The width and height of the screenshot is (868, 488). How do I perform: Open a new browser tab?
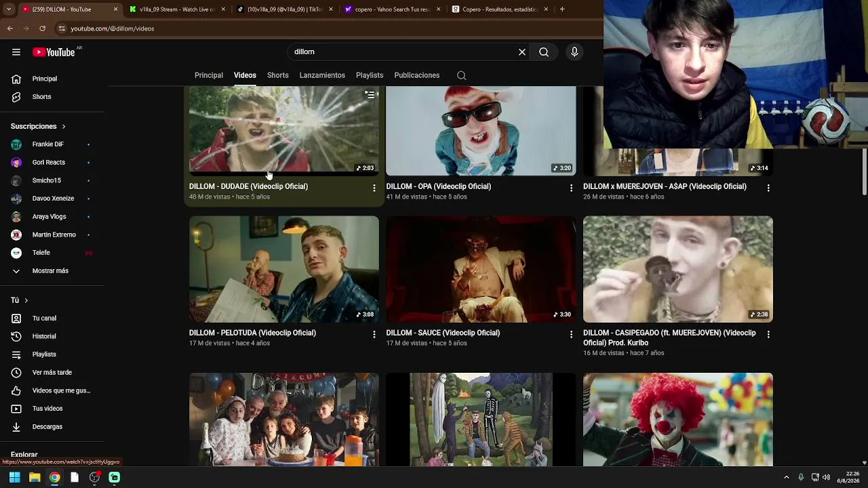point(562,9)
